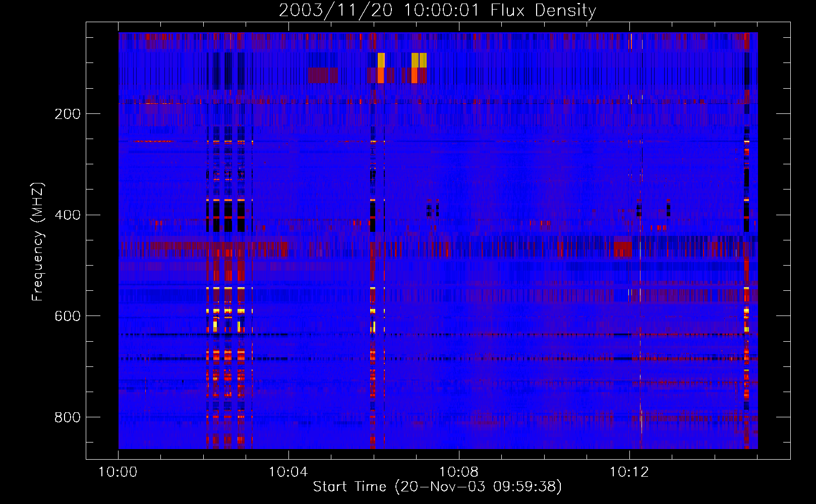Click the 10:12 time tick label

pyautogui.click(x=629, y=472)
